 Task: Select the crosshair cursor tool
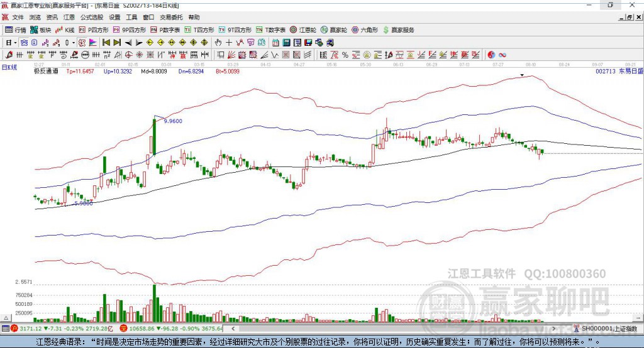[x=229, y=43]
